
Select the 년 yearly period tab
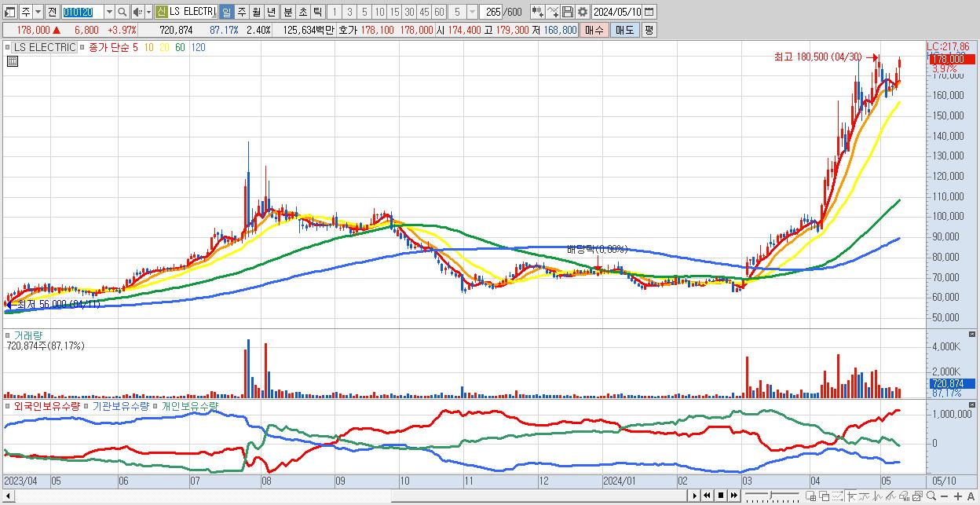(271, 12)
